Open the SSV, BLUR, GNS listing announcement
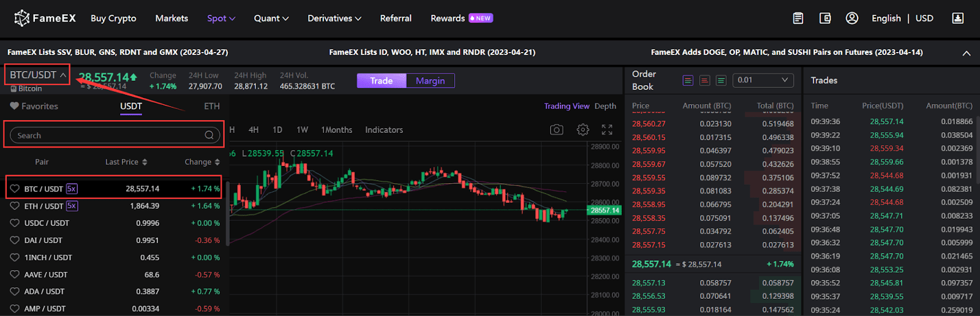The width and height of the screenshot is (980, 316). (x=118, y=53)
